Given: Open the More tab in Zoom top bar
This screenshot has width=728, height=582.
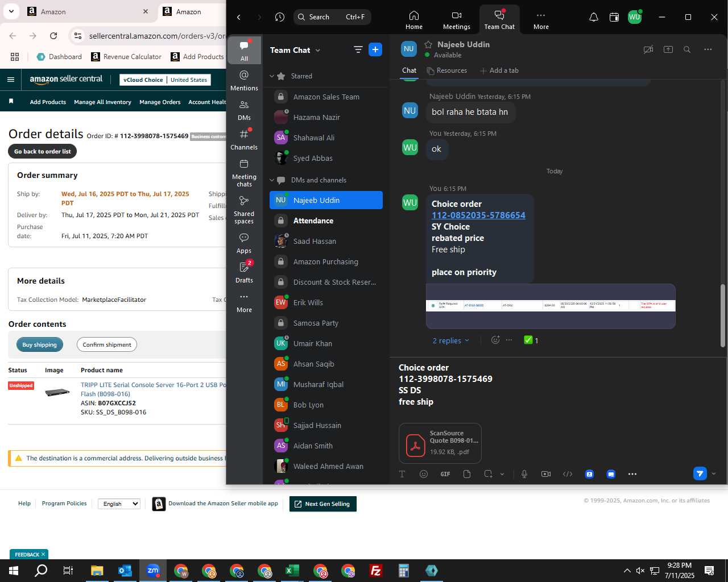Looking at the screenshot, I should (x=541, y=20).
